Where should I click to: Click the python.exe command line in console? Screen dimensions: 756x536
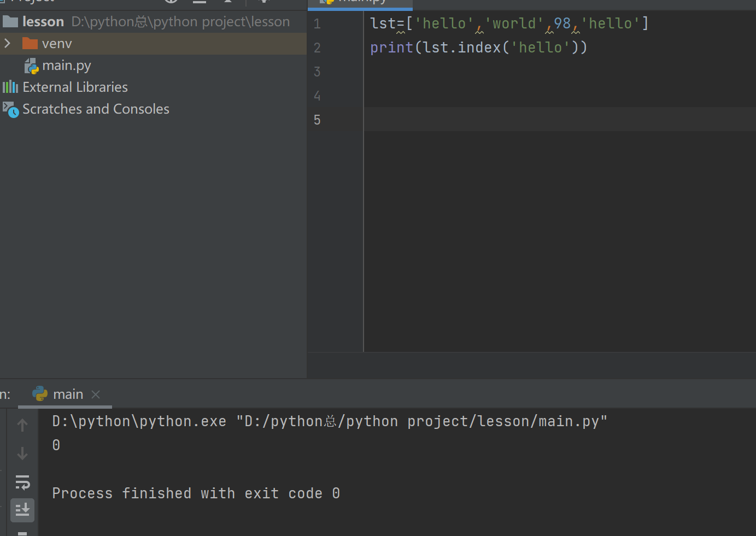coord(330,421)
